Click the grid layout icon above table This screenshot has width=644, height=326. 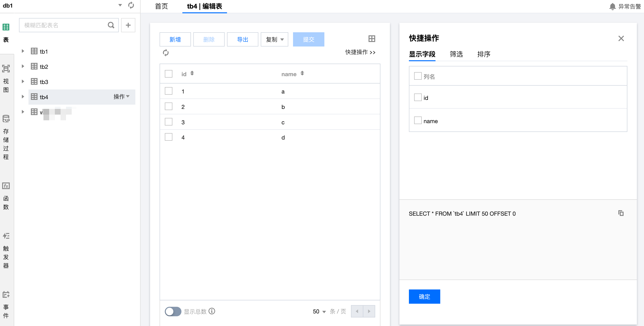tap(371, 39)
